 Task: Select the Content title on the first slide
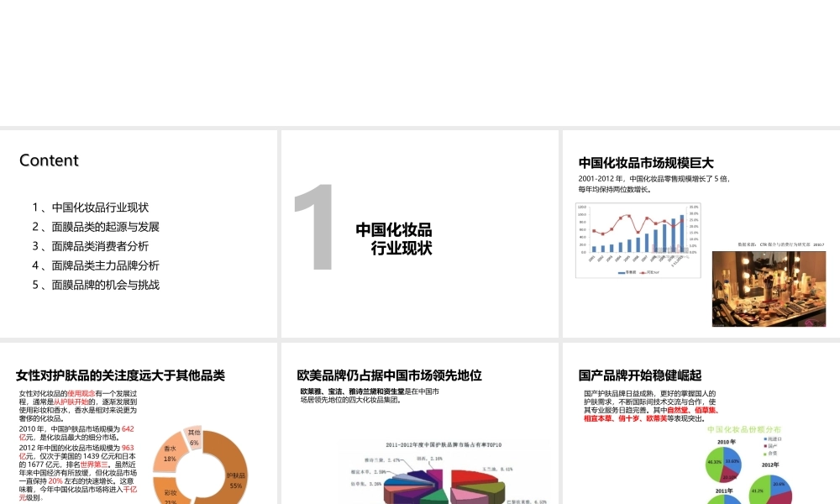click(x=49, y=160)
